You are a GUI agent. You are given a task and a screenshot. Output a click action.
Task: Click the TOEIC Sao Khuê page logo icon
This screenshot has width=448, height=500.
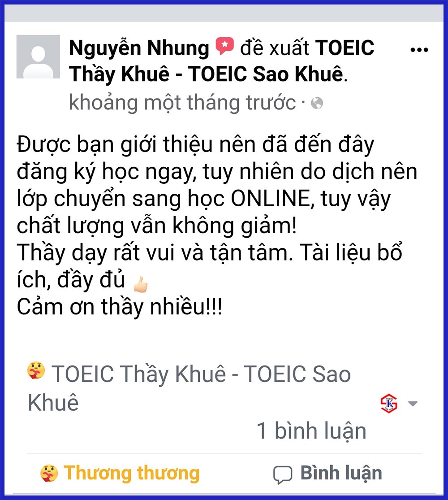(389, 404)
